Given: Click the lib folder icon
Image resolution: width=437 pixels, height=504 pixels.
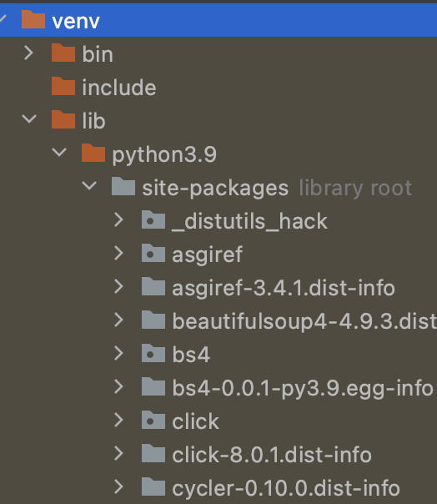Looking at the screenshot, I should click(x=63, y=120).
